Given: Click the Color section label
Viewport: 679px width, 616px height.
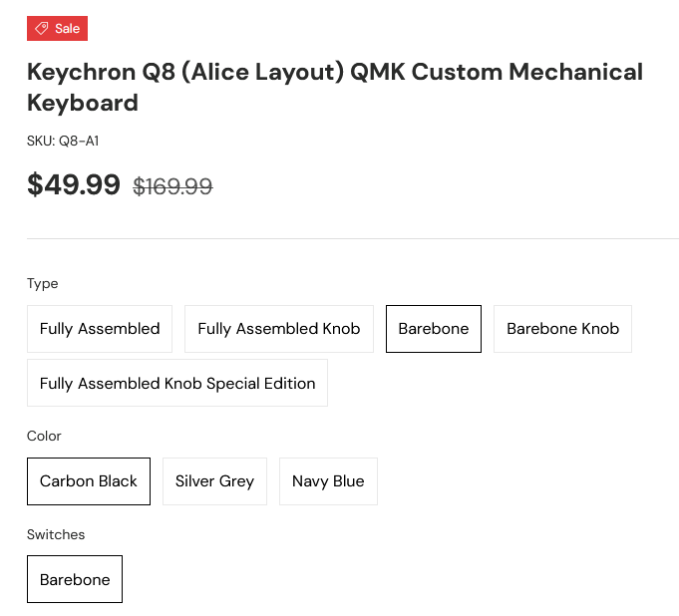Looking at the screenshot, I should (44, 437).
